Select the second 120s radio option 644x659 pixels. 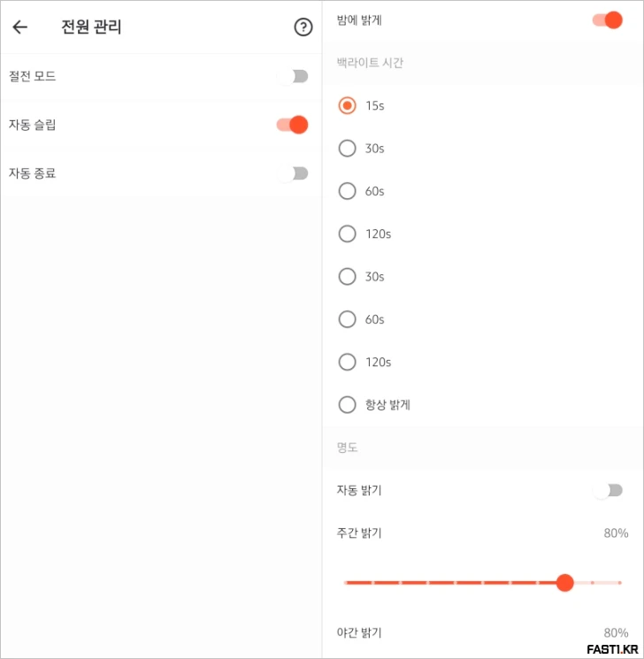(348, 362)
